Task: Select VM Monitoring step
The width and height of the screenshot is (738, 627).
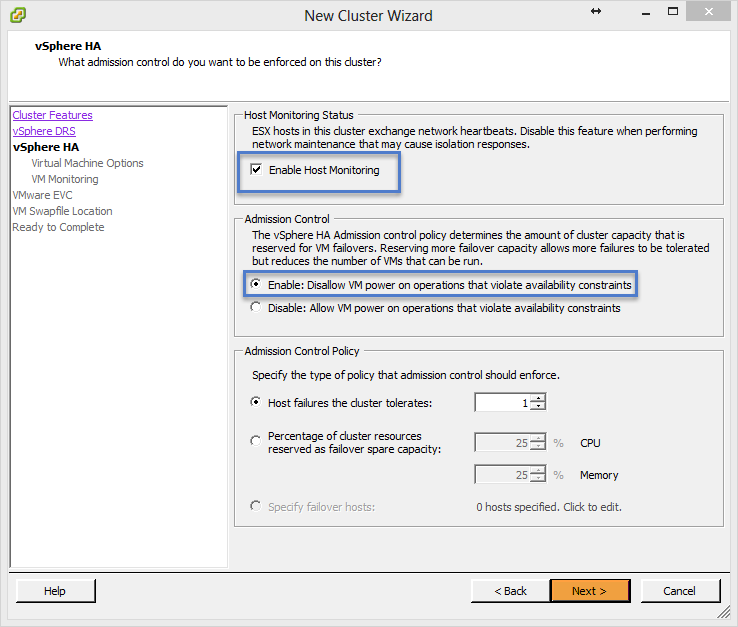Action: click(x=64, y=179)
